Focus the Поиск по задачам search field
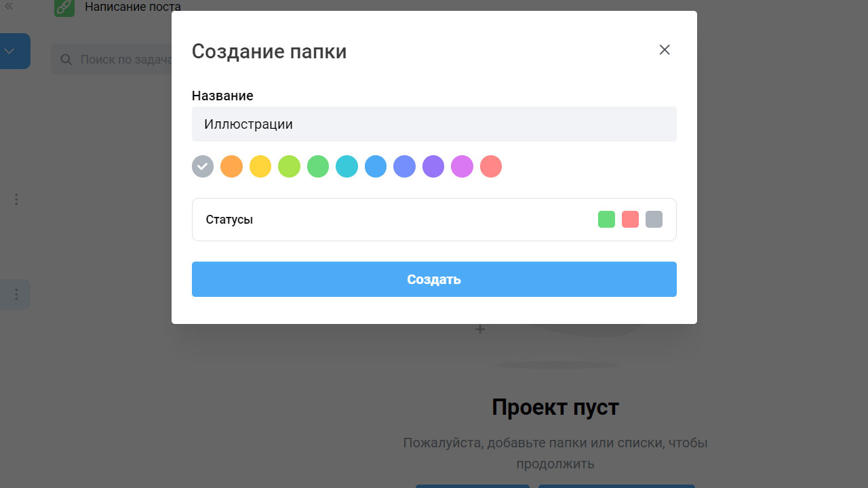 tap(112, 60)
